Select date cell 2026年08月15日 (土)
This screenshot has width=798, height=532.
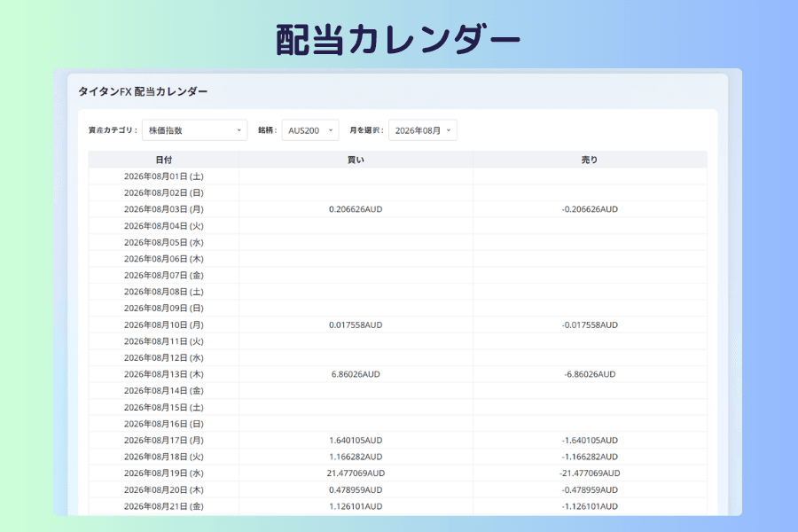pyautogui.click(x=164, y=407)
